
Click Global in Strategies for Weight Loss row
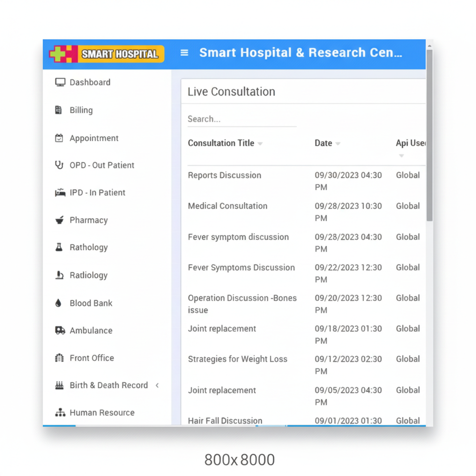[408, 359]
